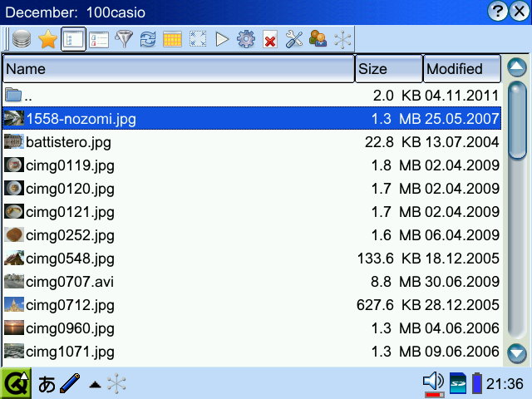Toggle the yellow thumbnail grid view
532x399 pixels.
pos(172,39)
